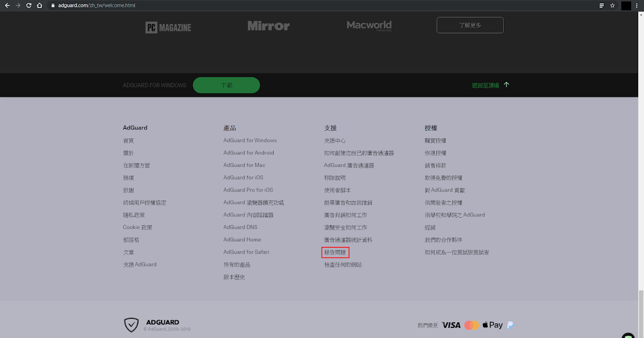Image resolution: width=644 pixels, height=338 pixels.
Task: Click the up arrow beside 返回至頂端
Action: click(507, 85)
